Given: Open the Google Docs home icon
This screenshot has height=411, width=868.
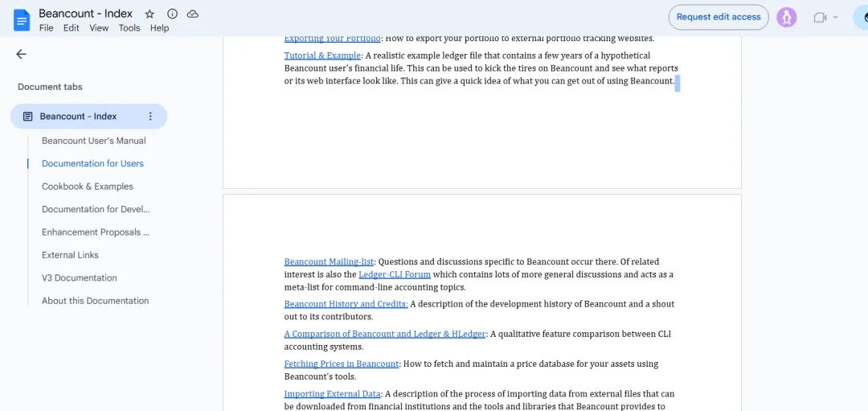Looking at the screenshot, I should pyautogui.click(x=22, y=20).
